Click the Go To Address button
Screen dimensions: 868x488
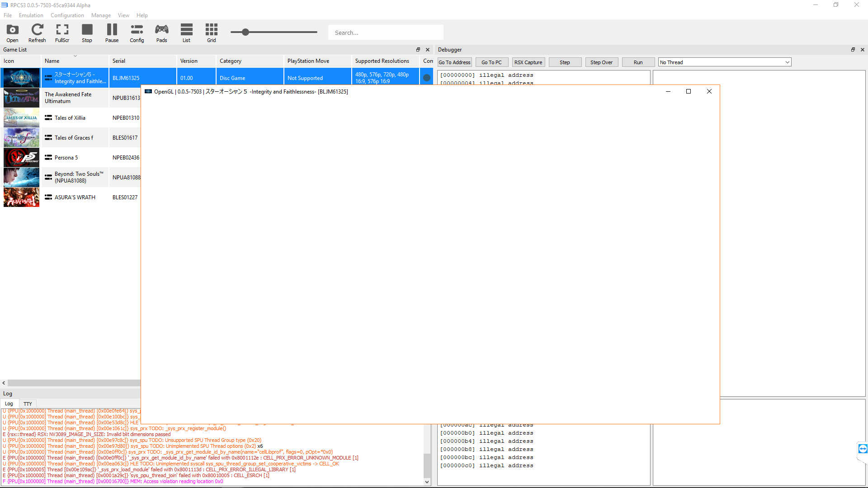point(454,62)
